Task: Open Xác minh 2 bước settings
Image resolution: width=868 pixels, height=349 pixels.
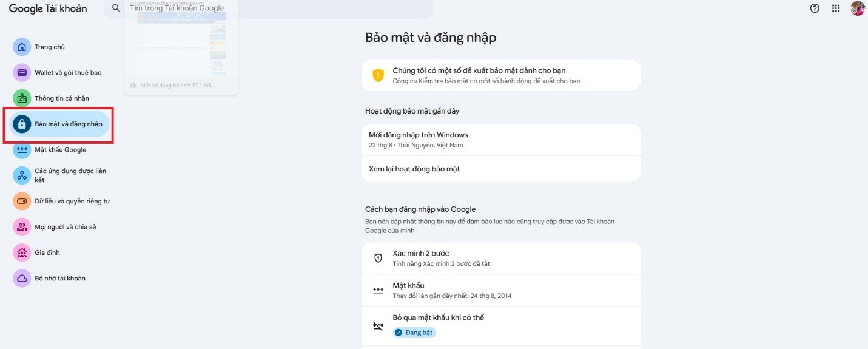Action: point(501,258)
